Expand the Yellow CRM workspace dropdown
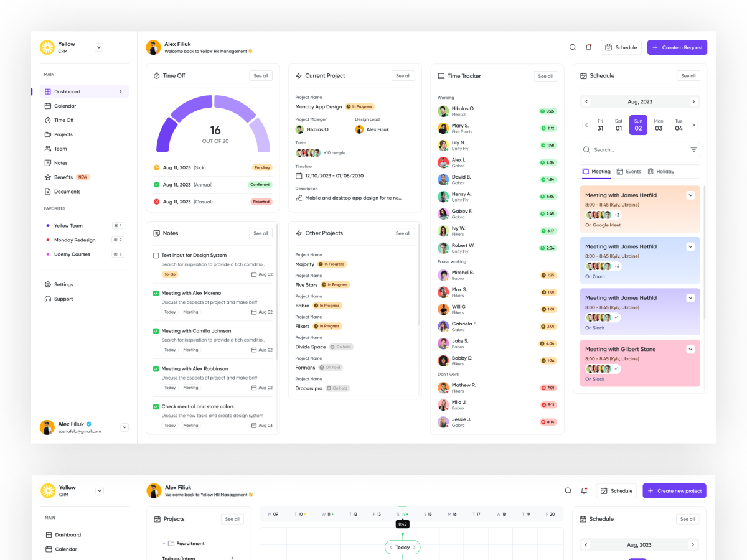 [99, 47]
